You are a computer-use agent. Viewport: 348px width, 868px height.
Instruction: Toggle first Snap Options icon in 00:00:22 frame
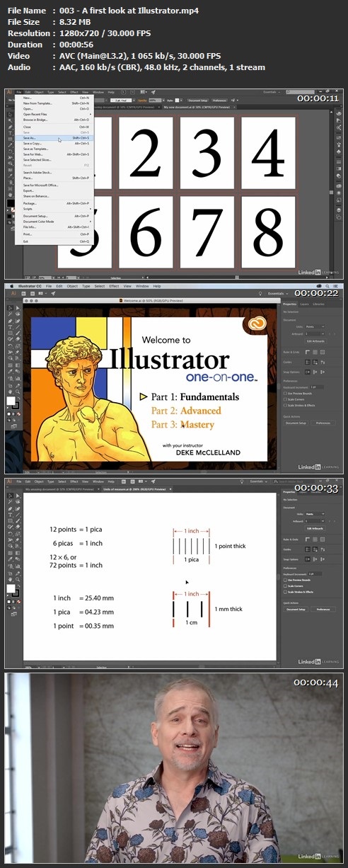308,372
